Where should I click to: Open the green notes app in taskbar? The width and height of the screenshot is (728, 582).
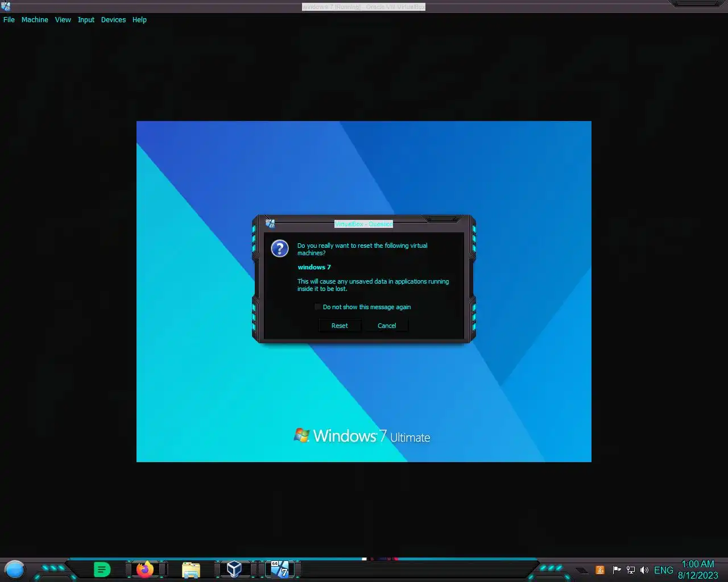(x=102, y=569)
